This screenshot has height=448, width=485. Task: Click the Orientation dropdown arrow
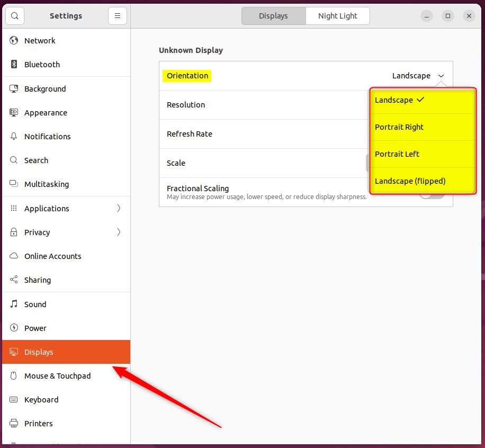(441, 76)
